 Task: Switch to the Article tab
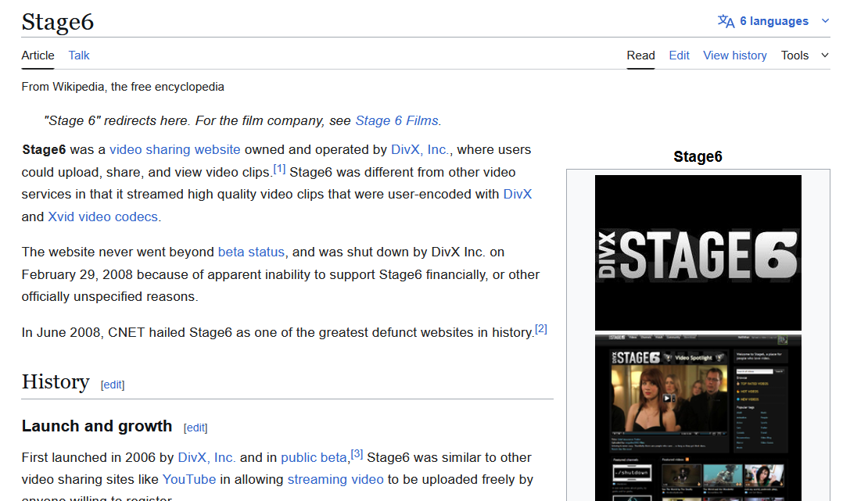click(38, 55)
